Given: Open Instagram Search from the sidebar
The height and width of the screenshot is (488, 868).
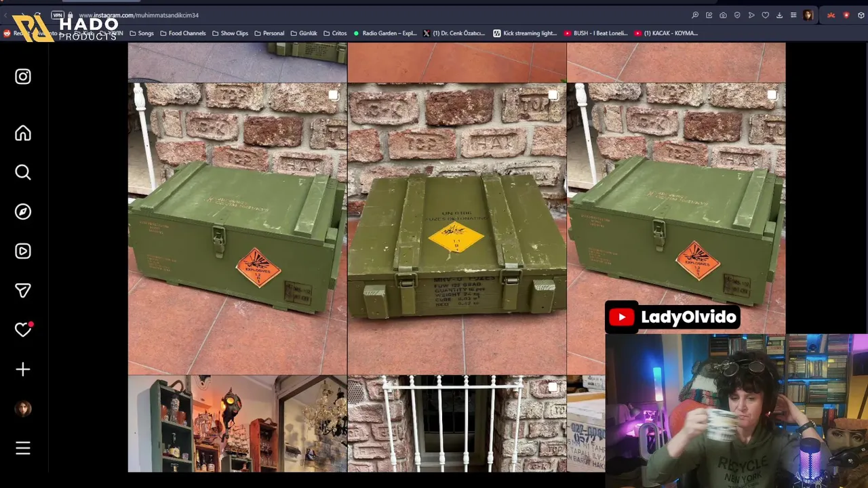Looking at the screenshot, I should pyautogui.click(x=23, y=172).
